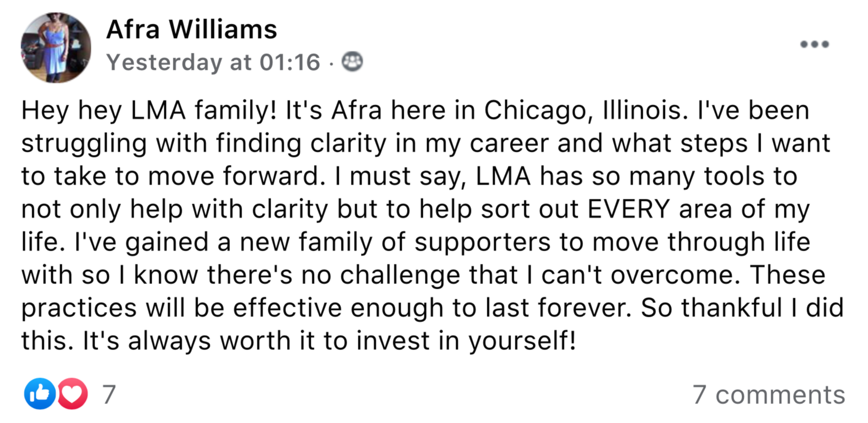Viewport: 868px width, 423px height.
Task: Click the blue thumbs-up Like reaction icon
Action: 40,394
